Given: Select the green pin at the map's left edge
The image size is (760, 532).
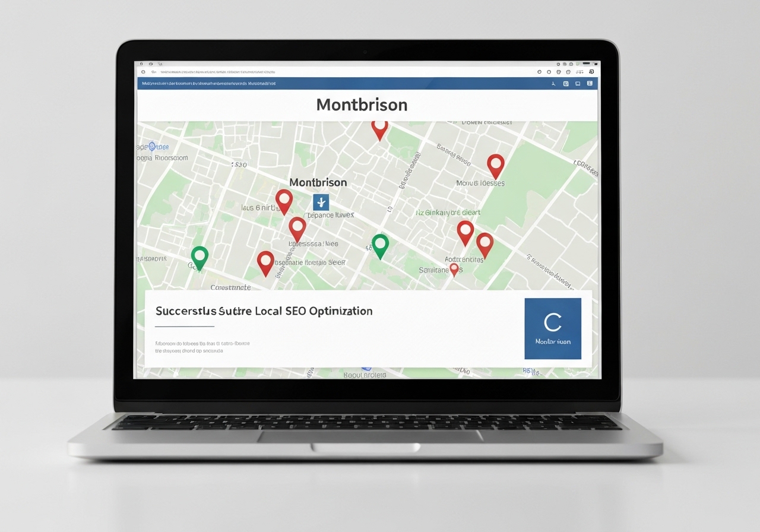Looking at the screenshot, I should pyautogui.click(x=200, y=258).
